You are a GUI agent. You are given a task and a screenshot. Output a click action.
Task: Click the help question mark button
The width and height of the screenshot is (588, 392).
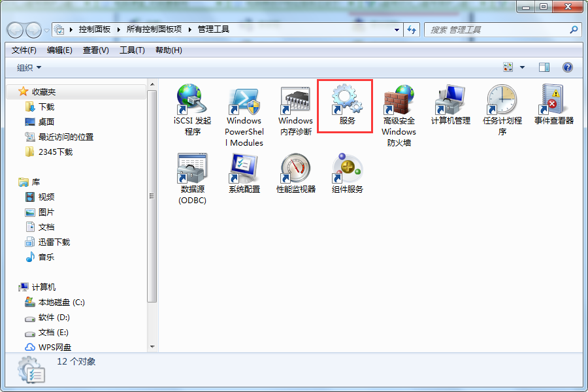pos(567,67)
